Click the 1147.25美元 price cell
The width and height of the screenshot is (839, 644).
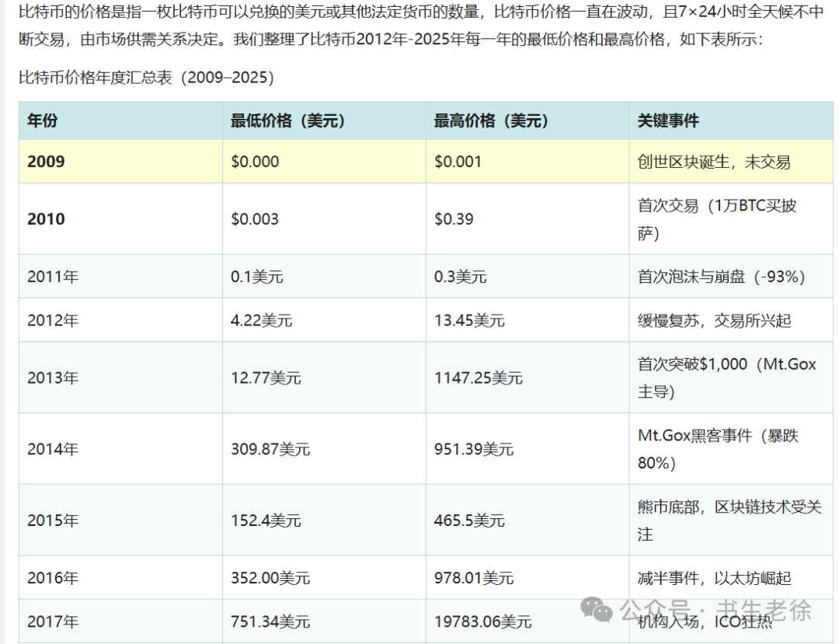click(527, 377)
